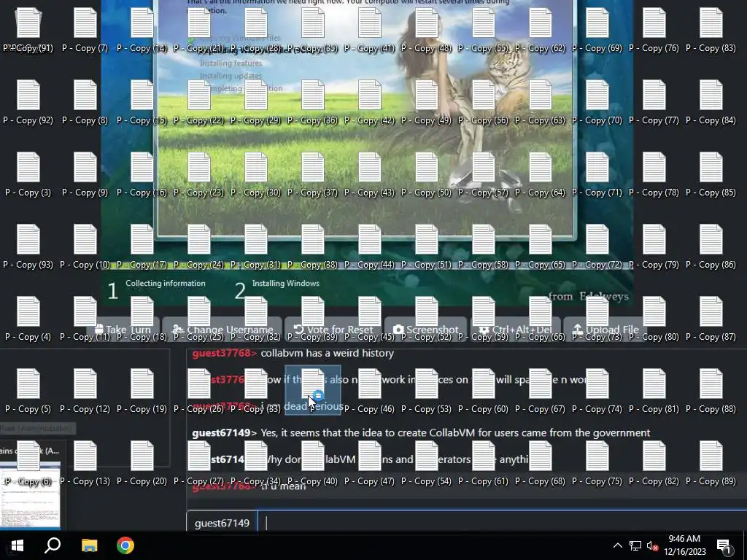Screen dimensions: 747x560
Task: Select the P - Copy (19) file
Action: [142, 392]
